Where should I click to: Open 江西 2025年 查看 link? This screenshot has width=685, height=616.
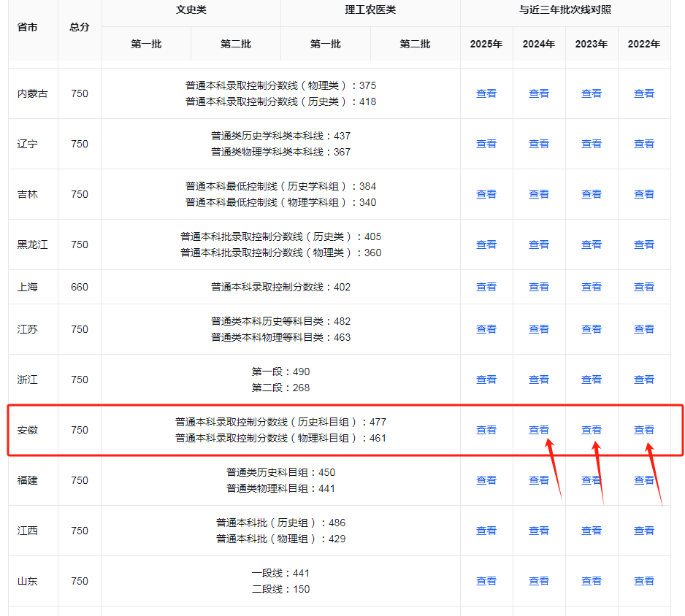486,531
